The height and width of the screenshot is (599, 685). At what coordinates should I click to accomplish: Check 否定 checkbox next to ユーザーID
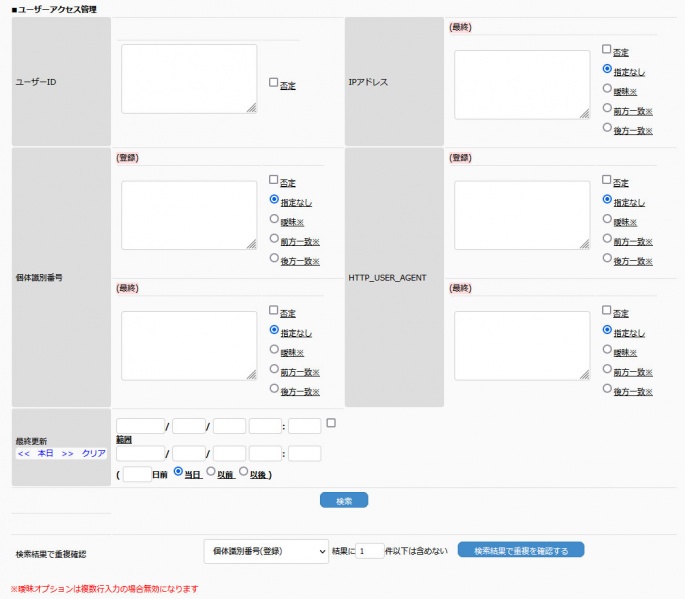(x=274, y=84)
